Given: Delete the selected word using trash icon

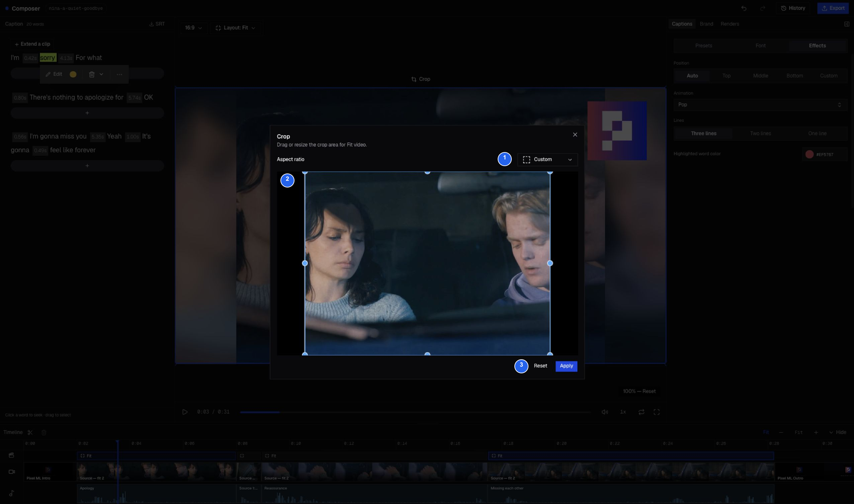Looking at the screenshot, I should (x=92, y=75).
